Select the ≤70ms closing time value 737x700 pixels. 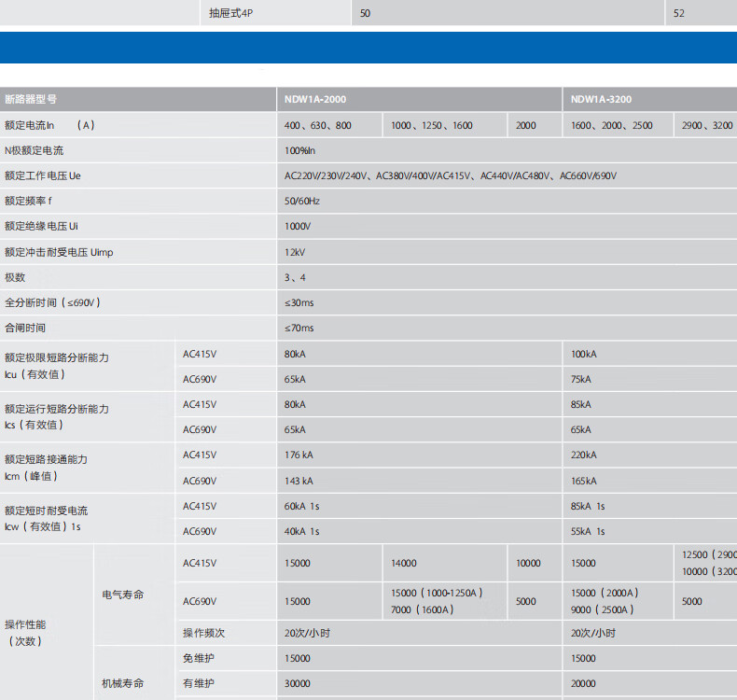click(299, 329)
